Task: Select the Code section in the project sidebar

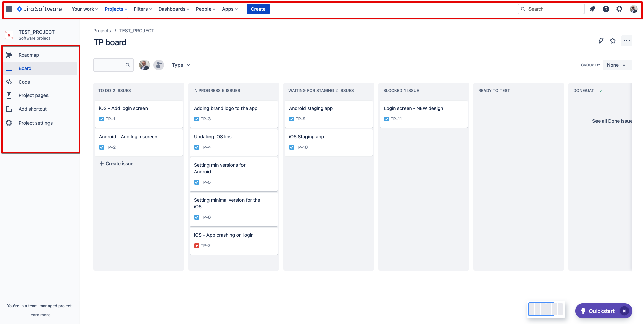Action: [x=24, y=82]
